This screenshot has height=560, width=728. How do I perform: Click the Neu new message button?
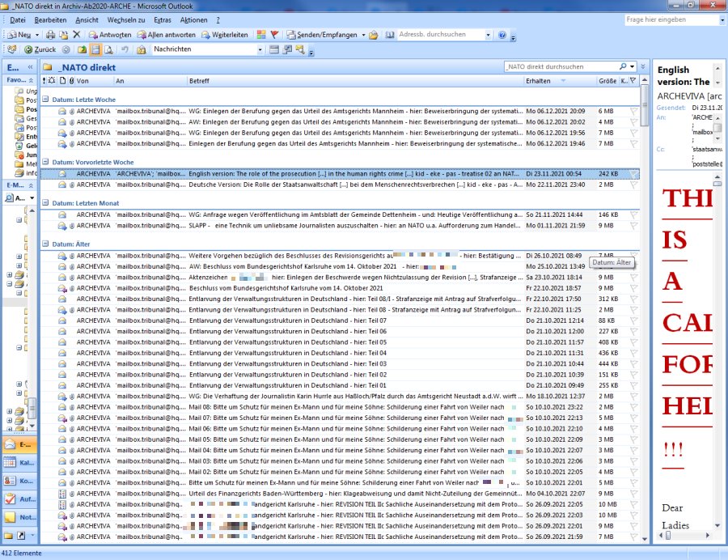[19, 35]
